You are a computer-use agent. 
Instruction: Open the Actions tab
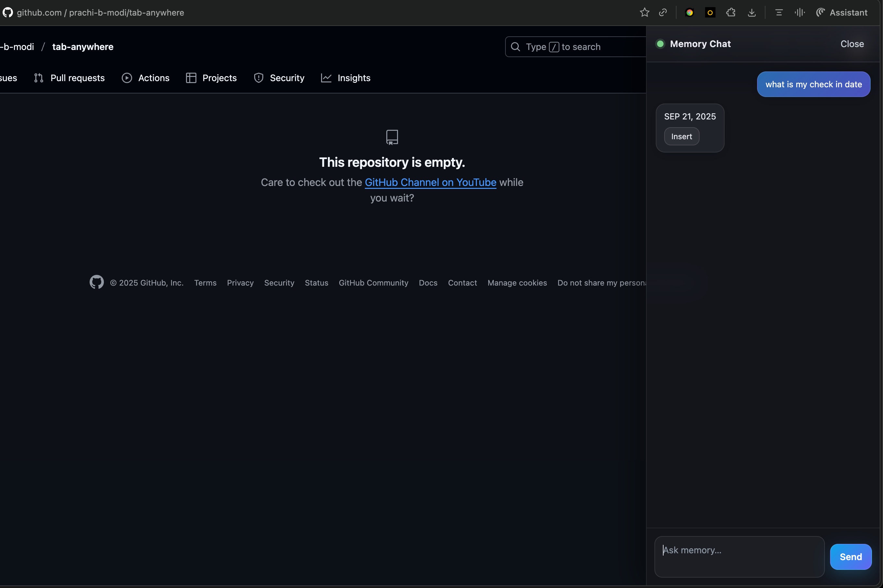[145, 78]
